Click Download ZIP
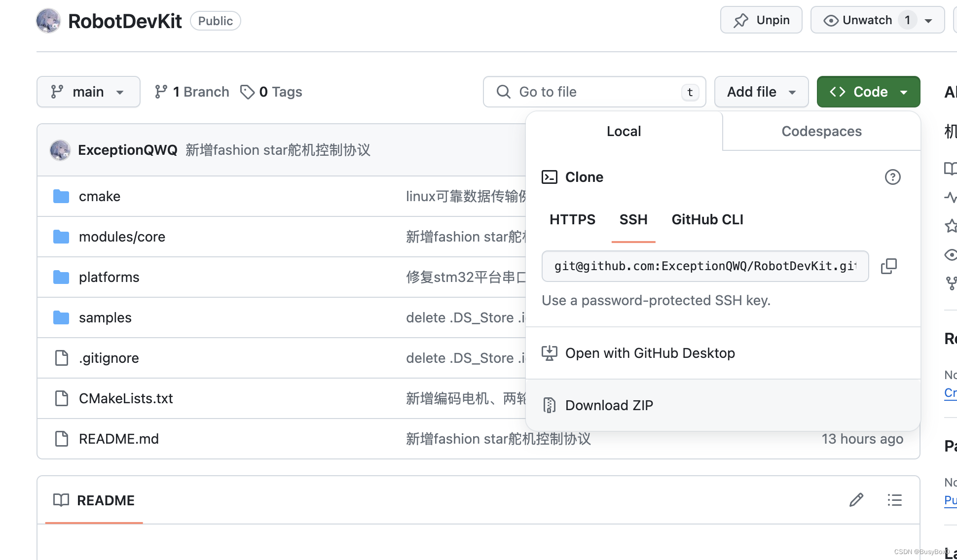 (x=609, y=405)
